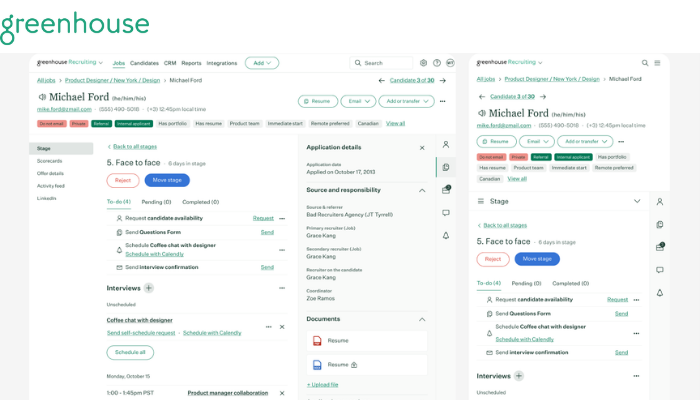Open Jobs tab in top navigation
This screenshot has width=700, height=400.
pyautogui.click(x=119, y=63)
